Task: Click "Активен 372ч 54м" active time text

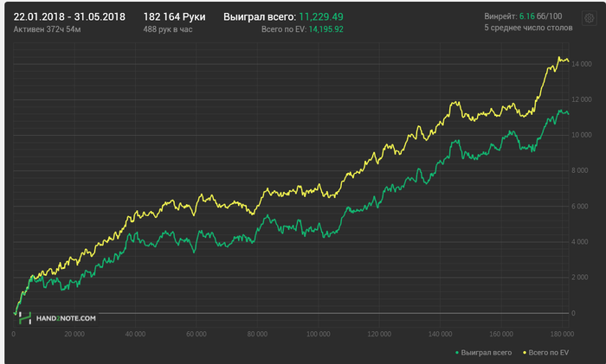Action: pyautogui.click(x=47, y=29)
